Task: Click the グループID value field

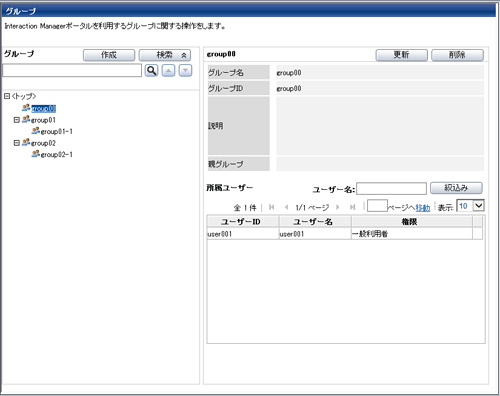Action: point(380,88)
